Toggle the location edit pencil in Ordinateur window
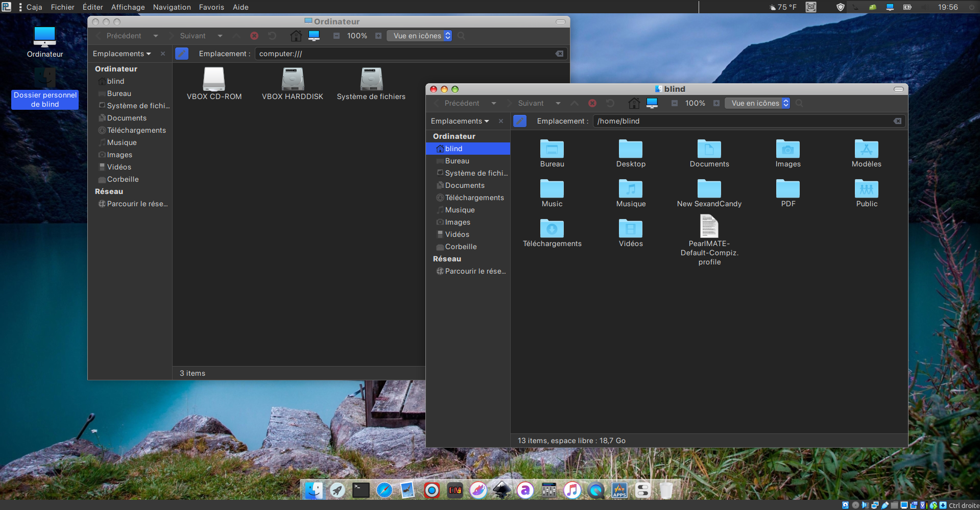Viewport: 980px width, 510px height. click(182, 54)
